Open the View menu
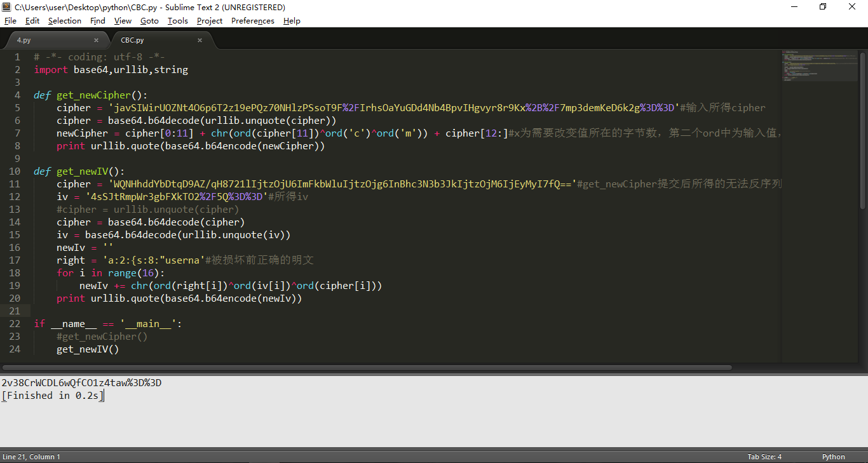This screenshot has width=868, height=463. 123,20
